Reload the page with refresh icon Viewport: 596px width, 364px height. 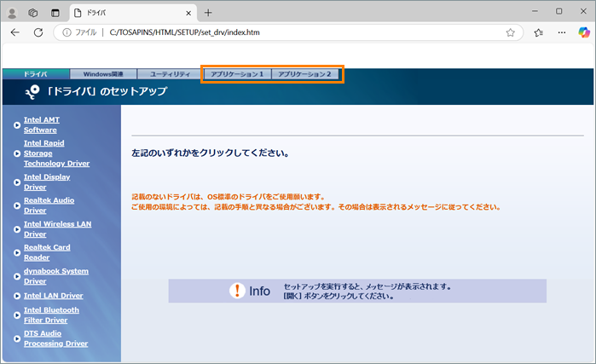click(38, 32)
